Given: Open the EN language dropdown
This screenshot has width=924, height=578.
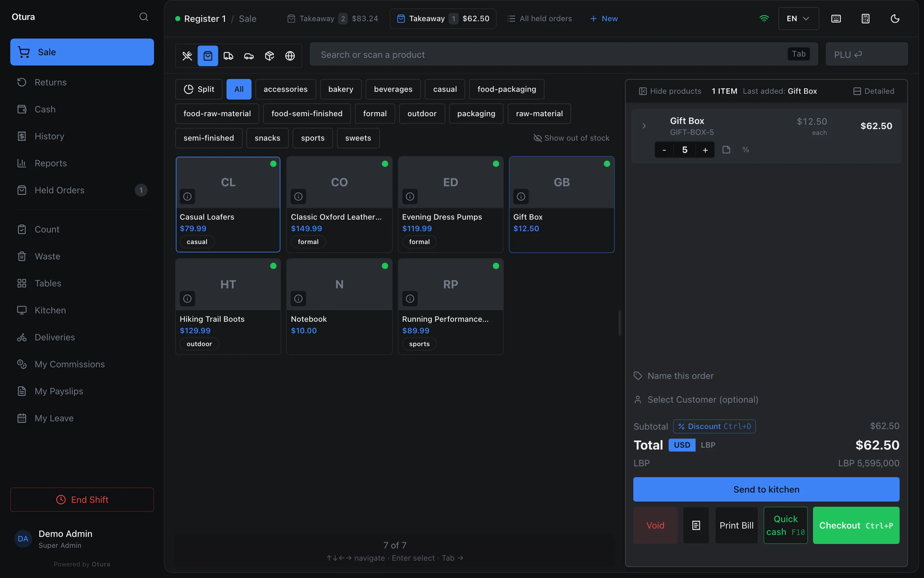Looking at the screenshot, I should pos(798,19).
